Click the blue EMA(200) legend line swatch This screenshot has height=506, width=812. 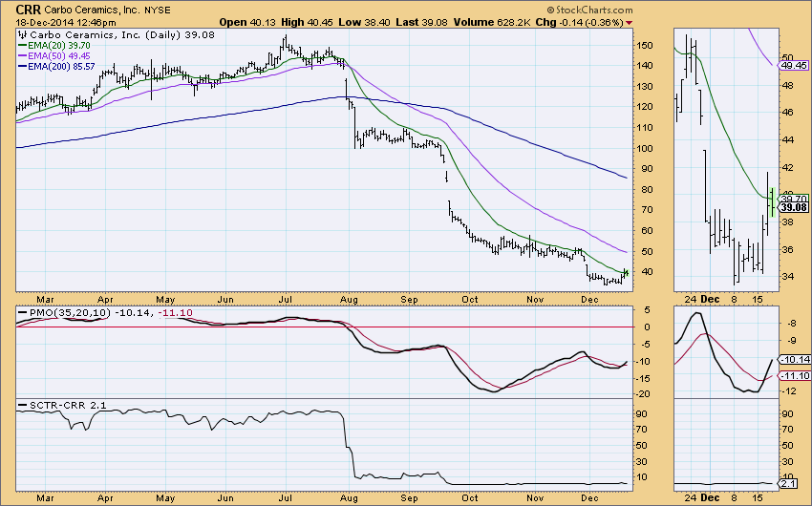point(22,66)
